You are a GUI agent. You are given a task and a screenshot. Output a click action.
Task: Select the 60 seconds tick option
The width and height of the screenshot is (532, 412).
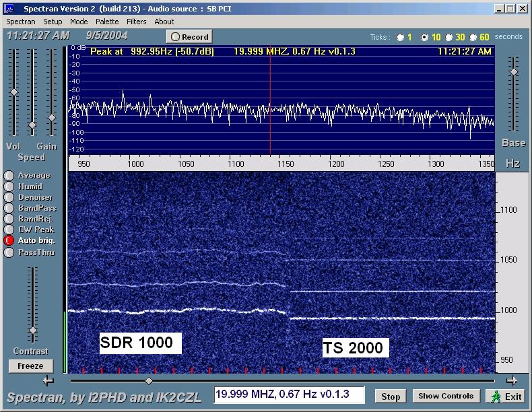coord(473,38)
